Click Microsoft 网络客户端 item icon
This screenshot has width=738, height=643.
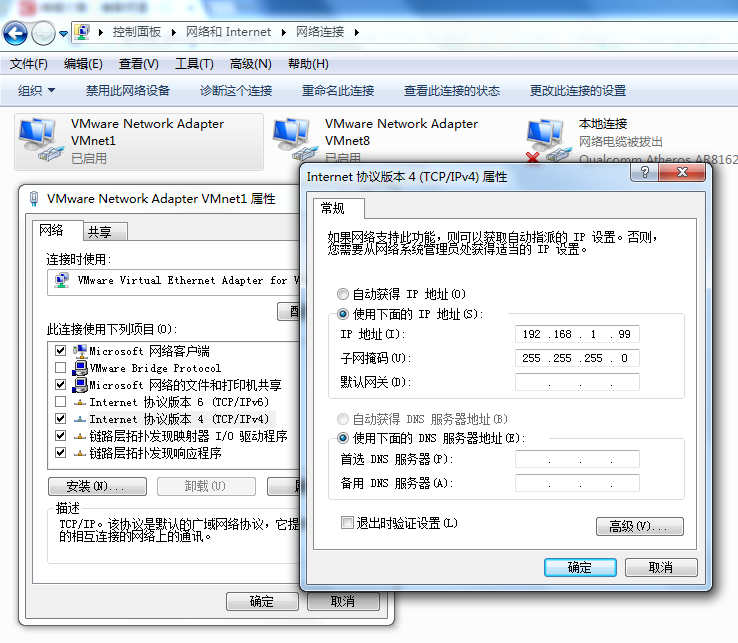[x=80, y=351]
